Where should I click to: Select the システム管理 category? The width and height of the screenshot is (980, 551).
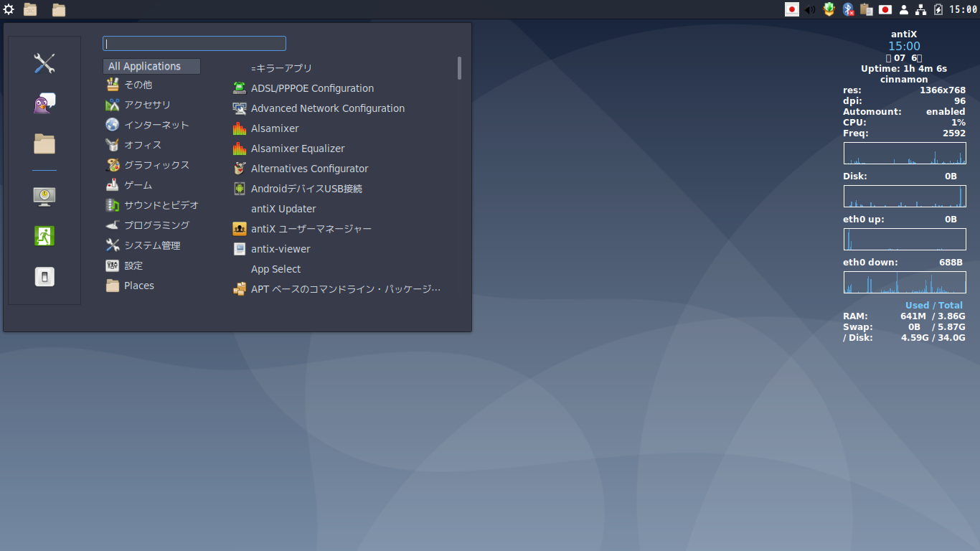[x=151, y=245]
